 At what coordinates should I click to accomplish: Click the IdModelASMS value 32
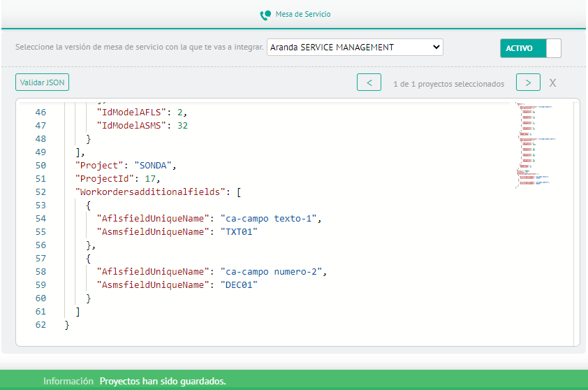182,125
